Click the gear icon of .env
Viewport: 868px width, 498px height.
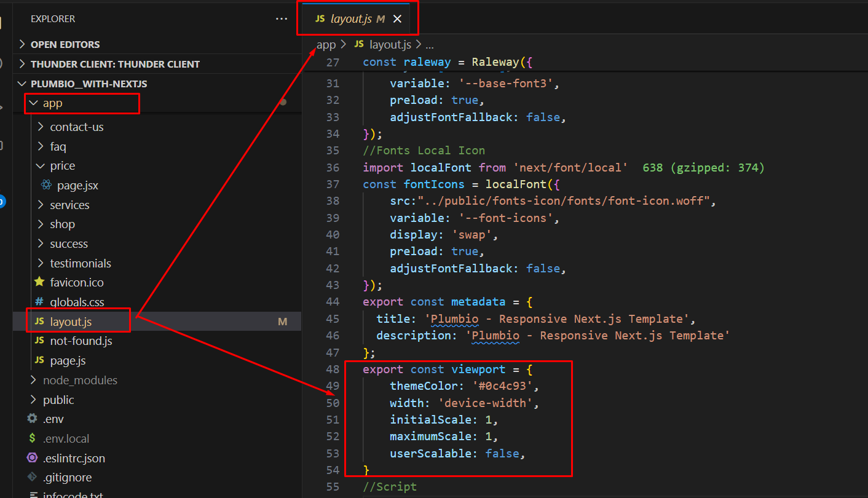[x=32, y=419]
